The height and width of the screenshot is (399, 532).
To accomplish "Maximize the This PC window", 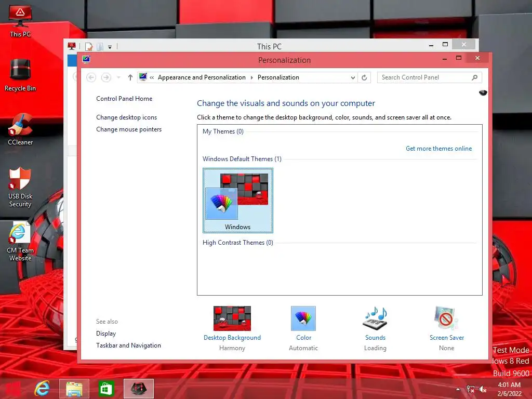I will pyautogui.click(x=445, y=45).
